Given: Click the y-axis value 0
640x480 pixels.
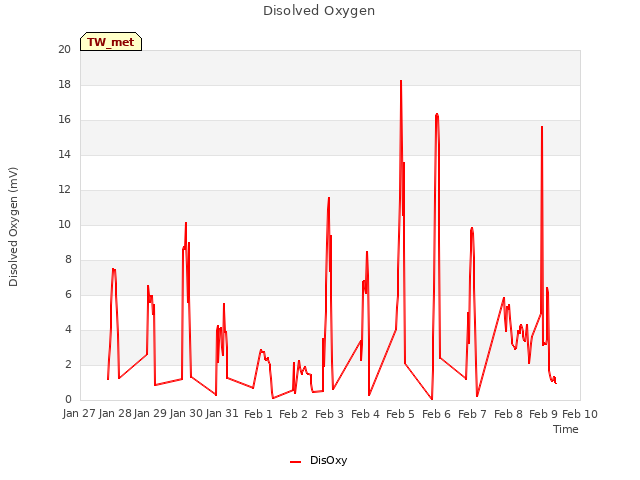Looking at the screenshot, I should coord(68,400).
